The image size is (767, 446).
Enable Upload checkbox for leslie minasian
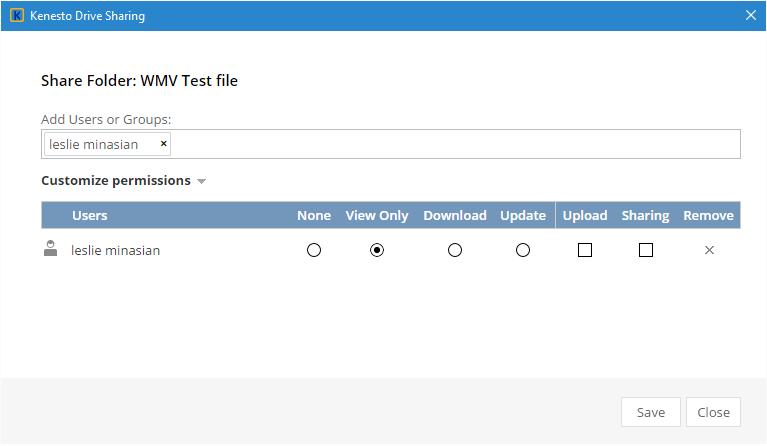pyautogui.click(x=585, y=250)
